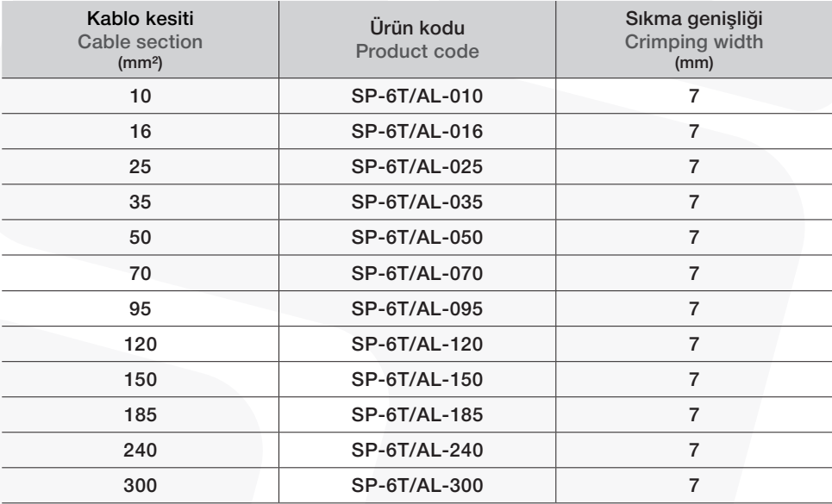Select the SP-6T/AL-016 product code cell
The width and height of the screenshot is (832, 504).
[416, 134]
